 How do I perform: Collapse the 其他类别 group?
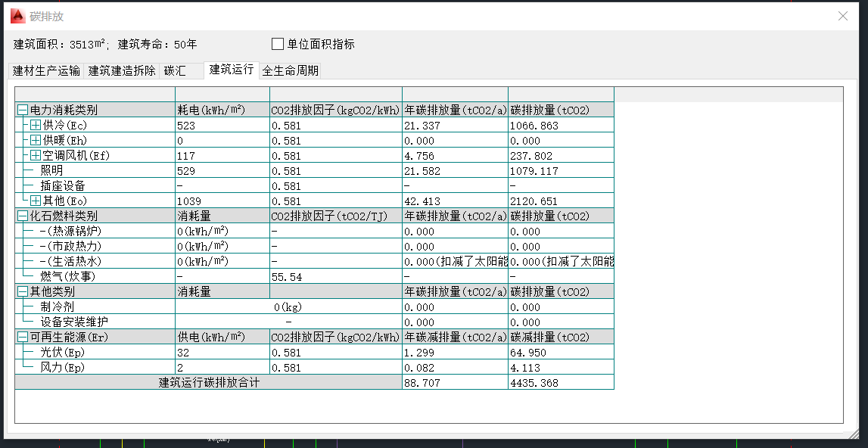point(23,292)
